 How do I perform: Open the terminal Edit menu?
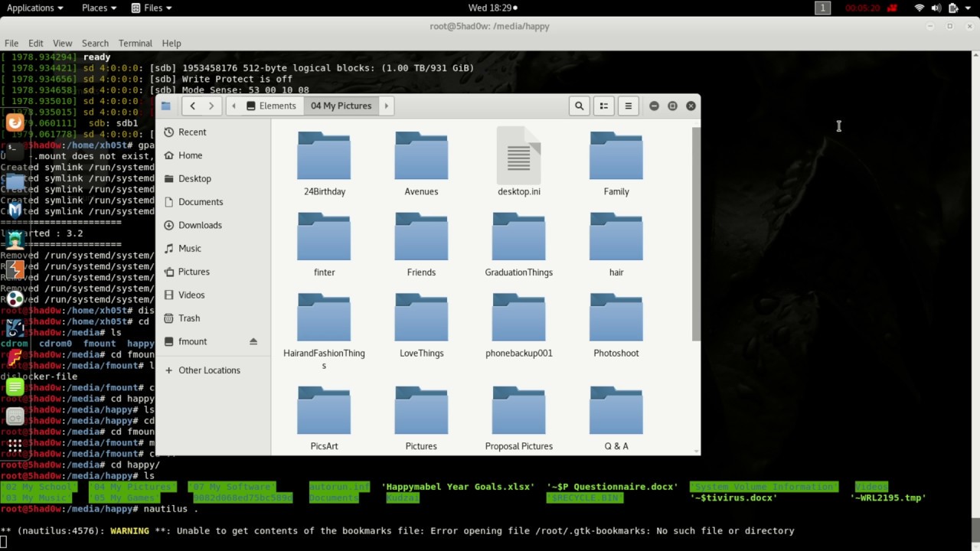coord(36,43)
